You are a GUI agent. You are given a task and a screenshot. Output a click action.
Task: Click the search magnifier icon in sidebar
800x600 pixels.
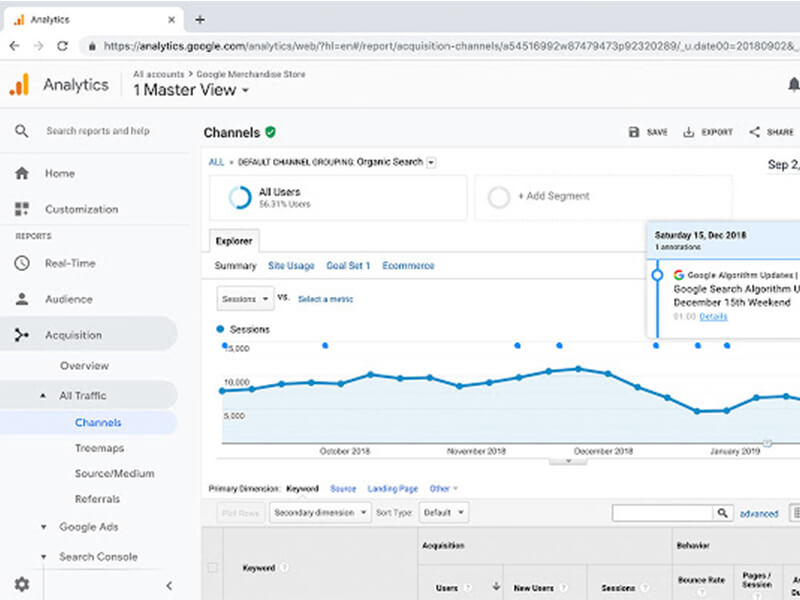click(21, 131)
